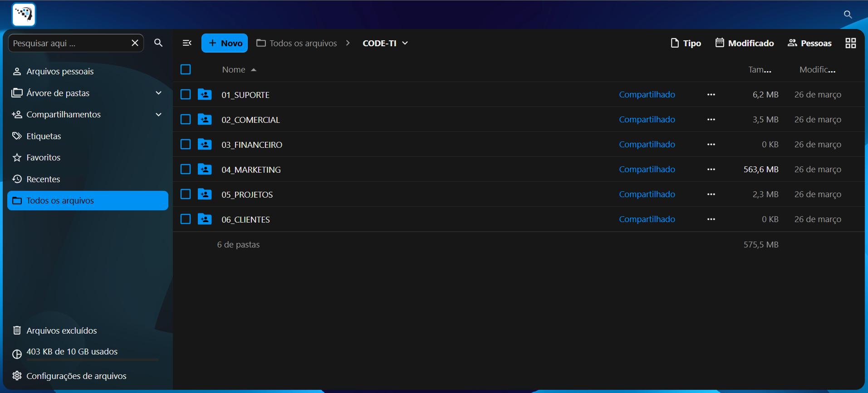Go to Todos os arquivos breadcrumb
The width and height of the screenshot is (868, 393).
click(297, 43)
